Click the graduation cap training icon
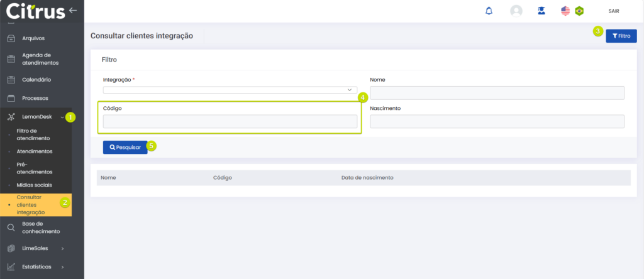This screenshot has height=279, width=644. (541, 11)
